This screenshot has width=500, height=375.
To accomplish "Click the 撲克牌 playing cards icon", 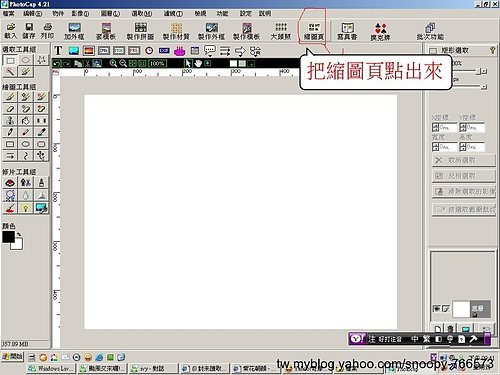I will click(x=380, y=31).
